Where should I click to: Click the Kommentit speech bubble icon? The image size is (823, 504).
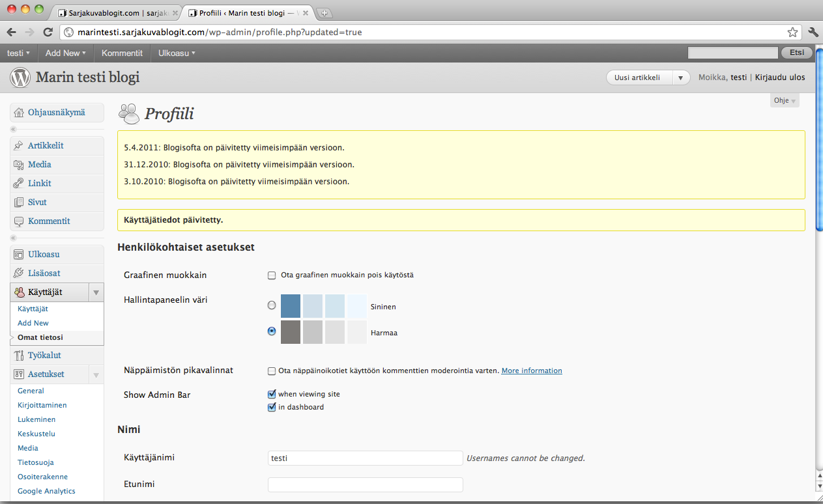click(x=19, y=221)
